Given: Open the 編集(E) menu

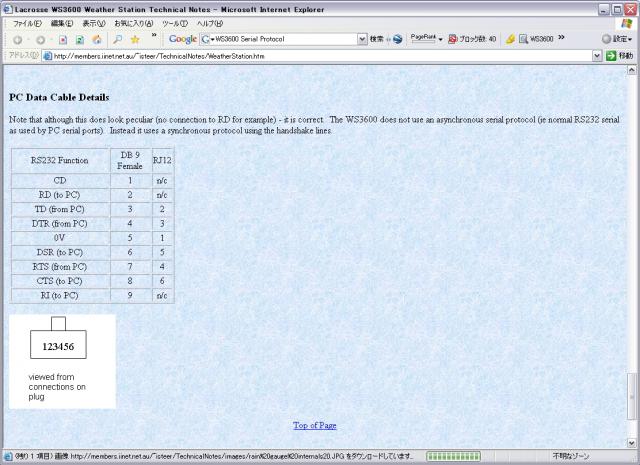Looking at the screenshot, I should click(x=62, y=24).
